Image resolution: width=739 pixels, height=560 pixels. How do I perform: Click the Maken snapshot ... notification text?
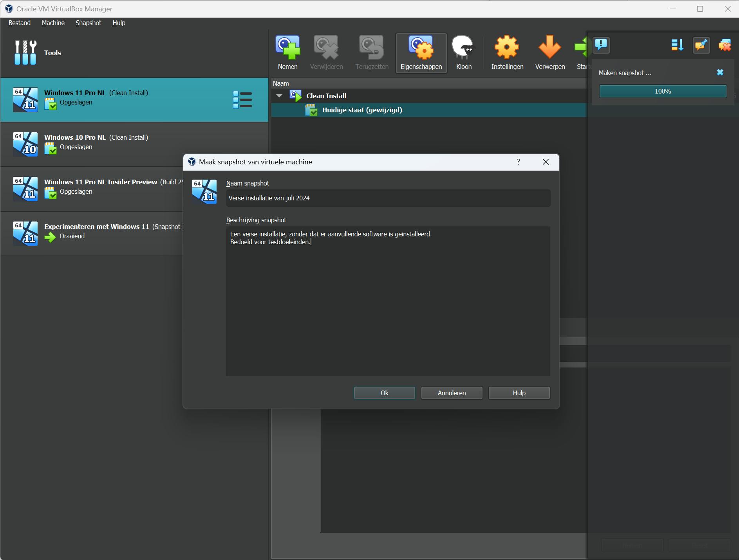coord(625,73)
